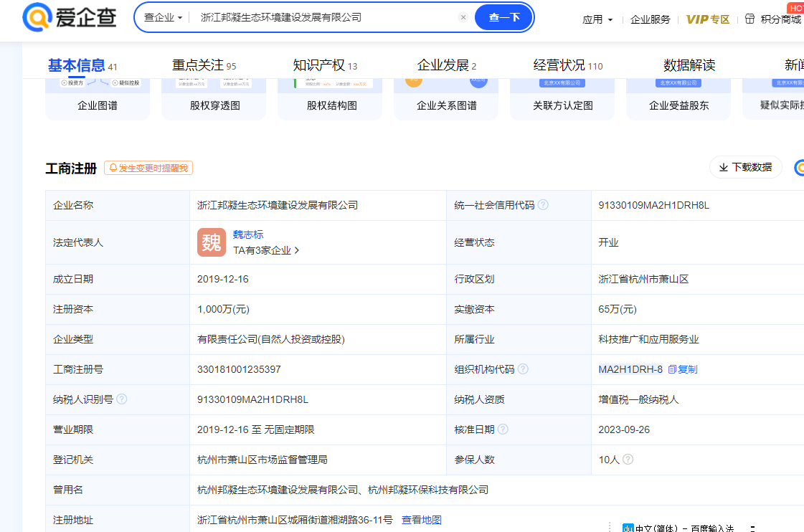Open 企业服务 in top navigation
804x532 pixels.
tap(651, 19)
